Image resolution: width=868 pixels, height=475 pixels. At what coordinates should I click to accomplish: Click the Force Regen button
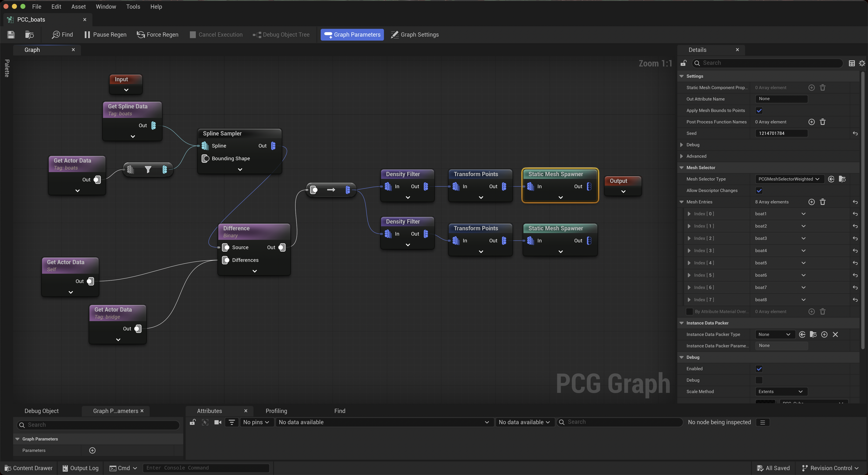pyautogui.click(x=157, y=35)
